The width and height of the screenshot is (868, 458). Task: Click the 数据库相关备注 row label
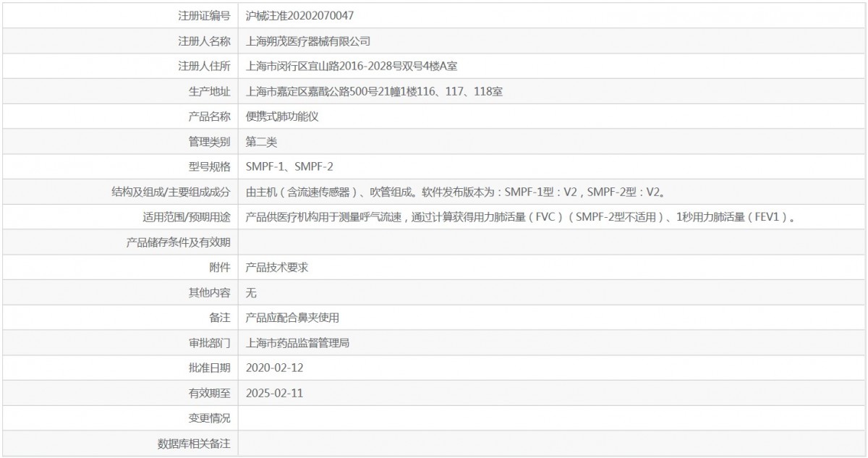tap(194, 444)
